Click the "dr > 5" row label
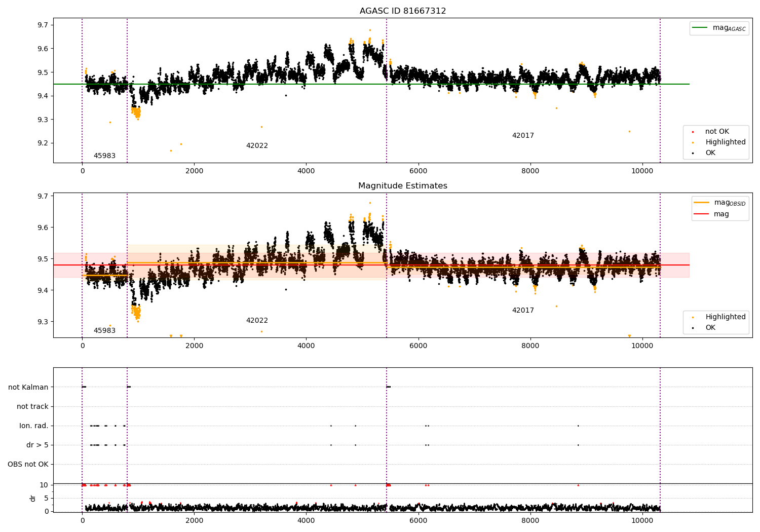 [x=37, y=445]
